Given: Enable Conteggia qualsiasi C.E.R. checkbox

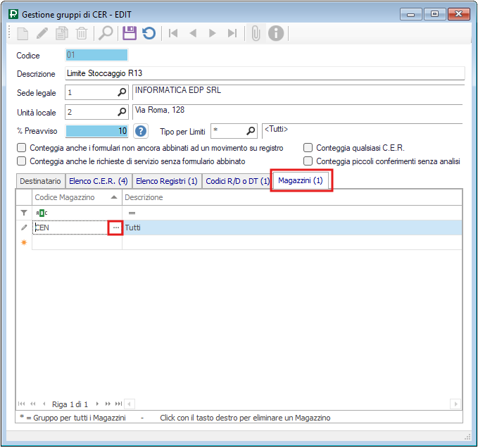Looking at the screenshot, I should point(308,149).
